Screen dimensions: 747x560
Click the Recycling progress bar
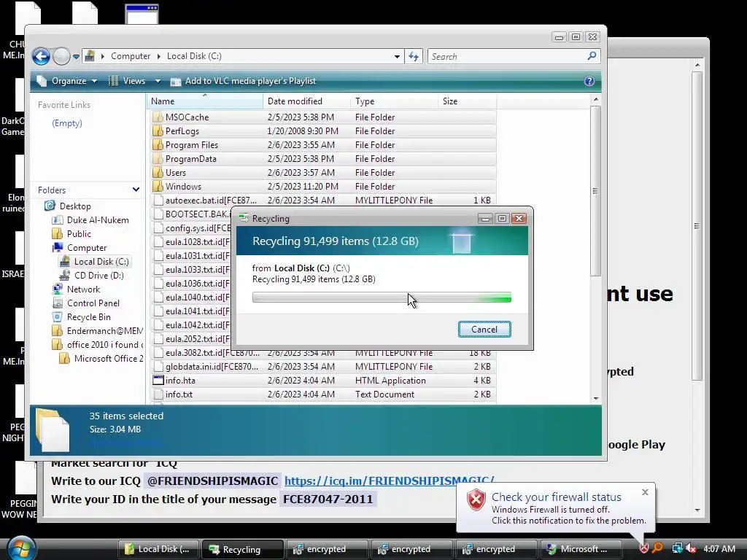click(382, 297)
